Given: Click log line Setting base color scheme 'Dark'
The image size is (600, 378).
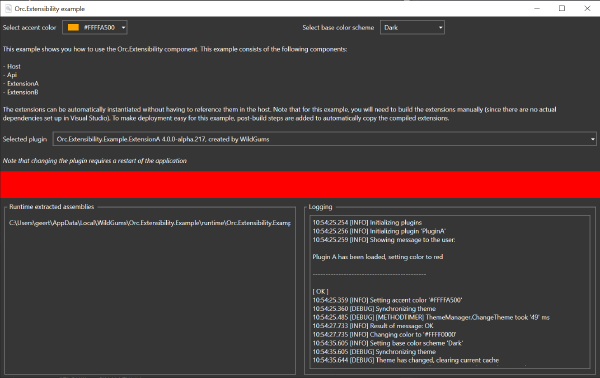Looking at the screenshot, I should [388, 343].
